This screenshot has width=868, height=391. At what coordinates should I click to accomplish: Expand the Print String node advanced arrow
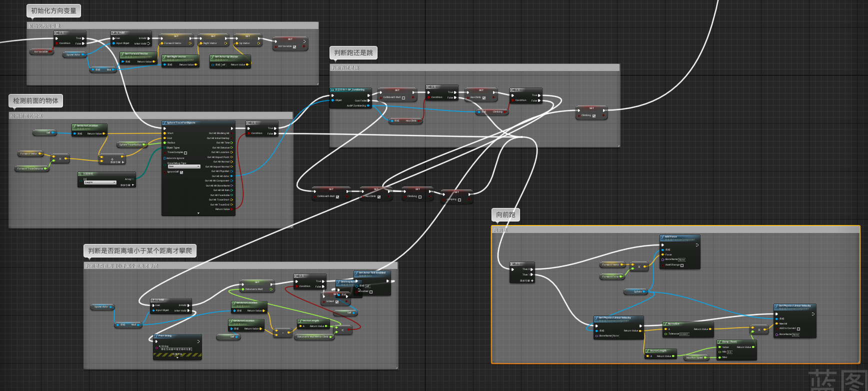pyautogui.click(x=177, y=358)
